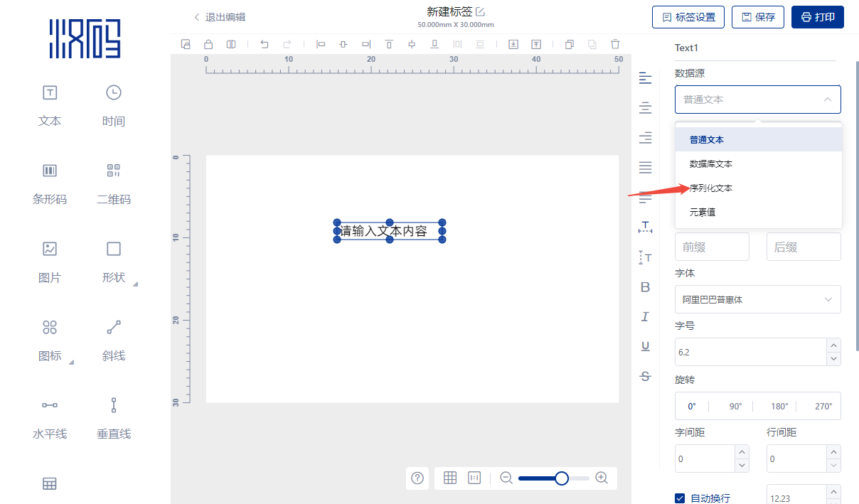The image size is (859, 504).
Task: Delete element with trash icon
Action: [615, 44]
